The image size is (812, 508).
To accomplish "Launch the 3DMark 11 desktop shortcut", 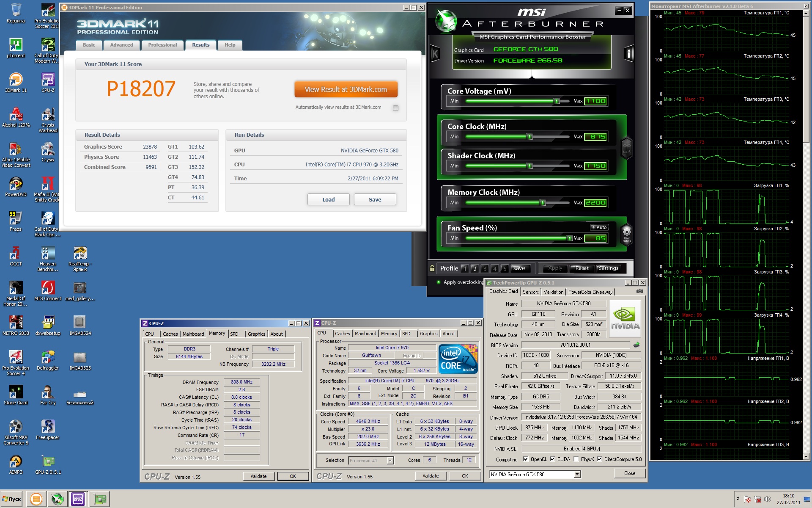I will point(16,83).
